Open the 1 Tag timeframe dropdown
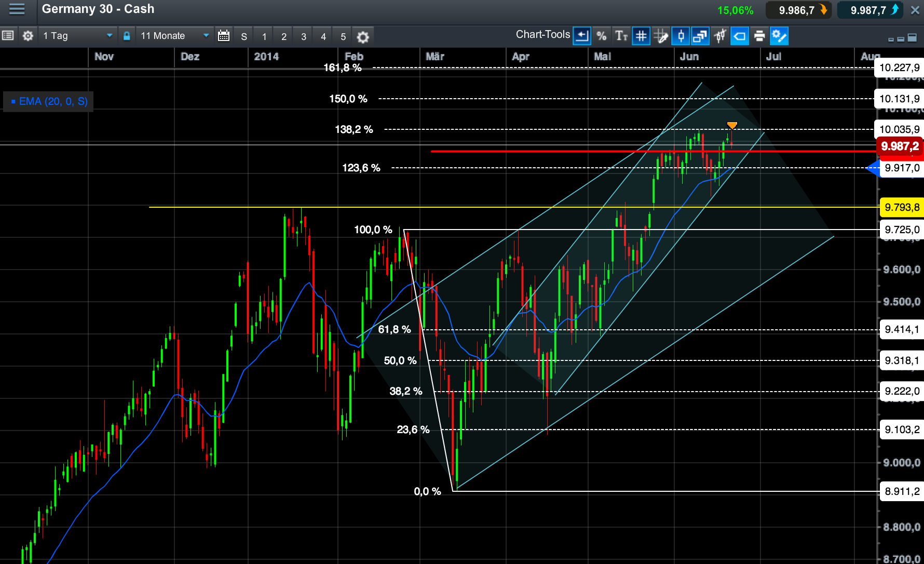The width and height of the screenshot is (924, 564). click(x=77, y=36)
